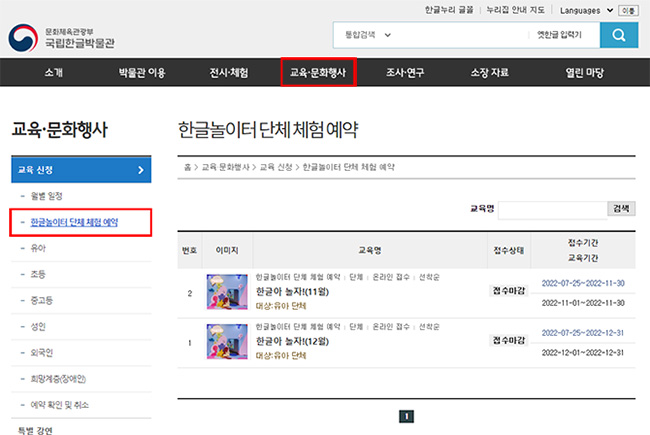Open the 소장 자료 menu

click(x=490, y=73)
